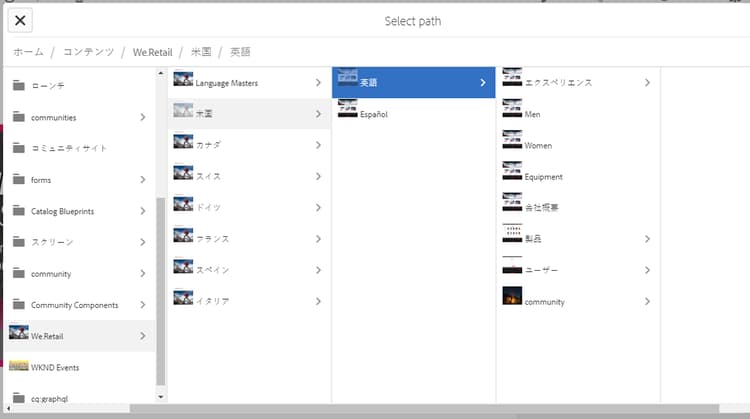Open 英語 breadcrumb
750x419 pixels.
240,52
